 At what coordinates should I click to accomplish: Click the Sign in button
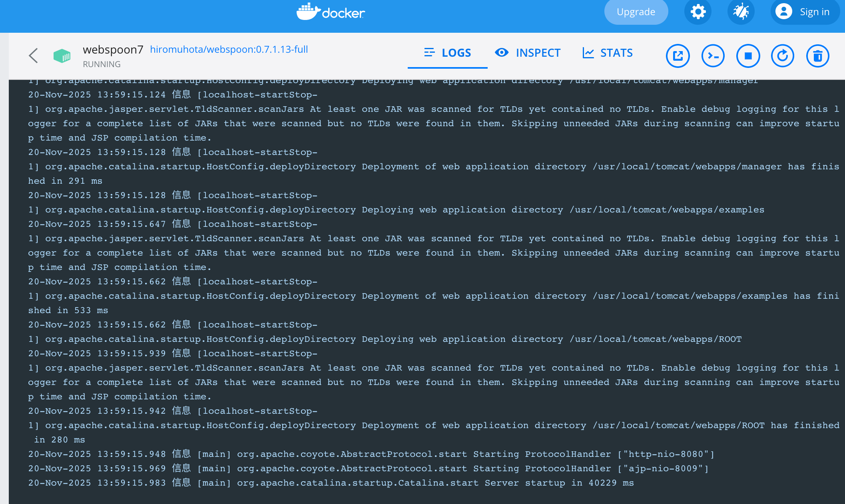coord(814,12)
